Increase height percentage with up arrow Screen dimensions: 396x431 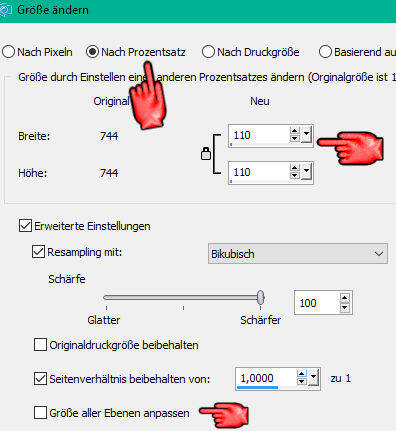[294, 168]
